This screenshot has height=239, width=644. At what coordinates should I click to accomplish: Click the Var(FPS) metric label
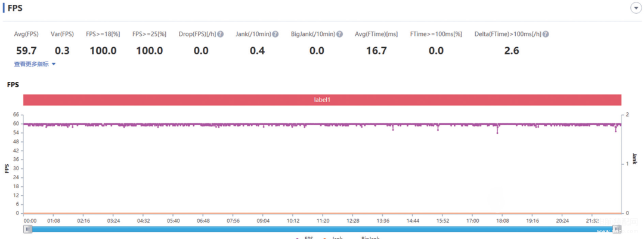tap(62, 35)
